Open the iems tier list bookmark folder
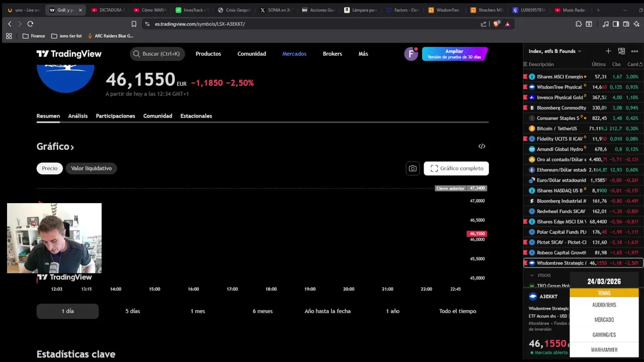The height and width of the screenshot is (362, 644). (x=66, y=36)
